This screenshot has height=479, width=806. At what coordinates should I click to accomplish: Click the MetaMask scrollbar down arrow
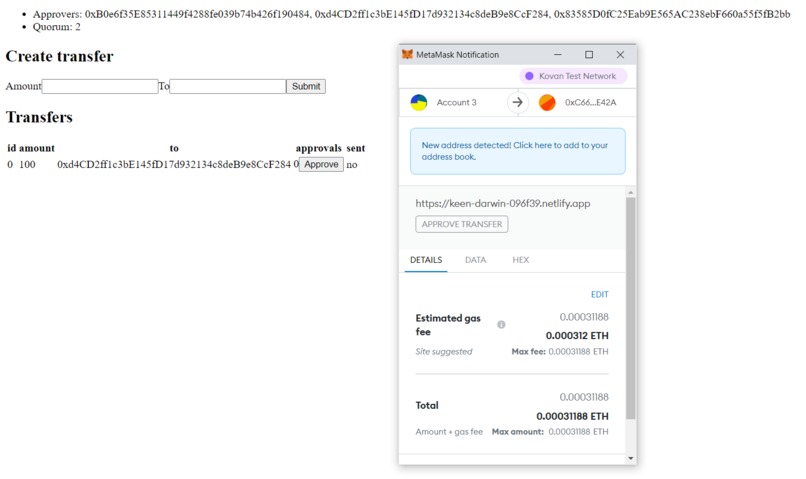[631, 458]
